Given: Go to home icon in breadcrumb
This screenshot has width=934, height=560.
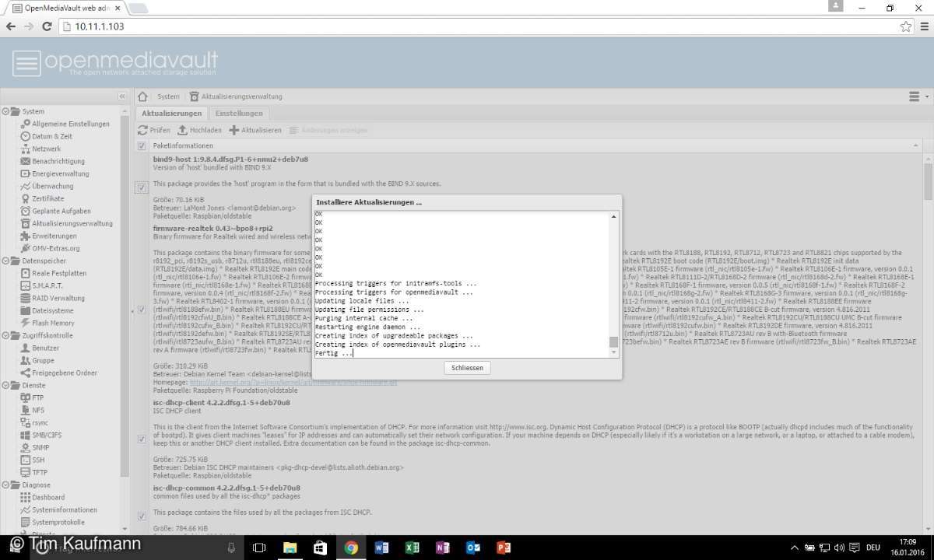Looking at the screenshot, I should click(x=142, y=96).
